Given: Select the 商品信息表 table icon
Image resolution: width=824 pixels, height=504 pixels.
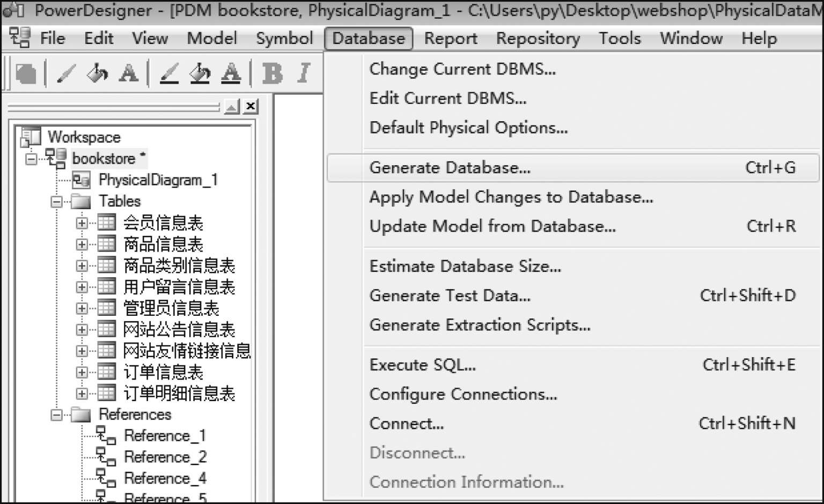Looking at the screenshot, I should pyautogui.click(x=107, y=244).
